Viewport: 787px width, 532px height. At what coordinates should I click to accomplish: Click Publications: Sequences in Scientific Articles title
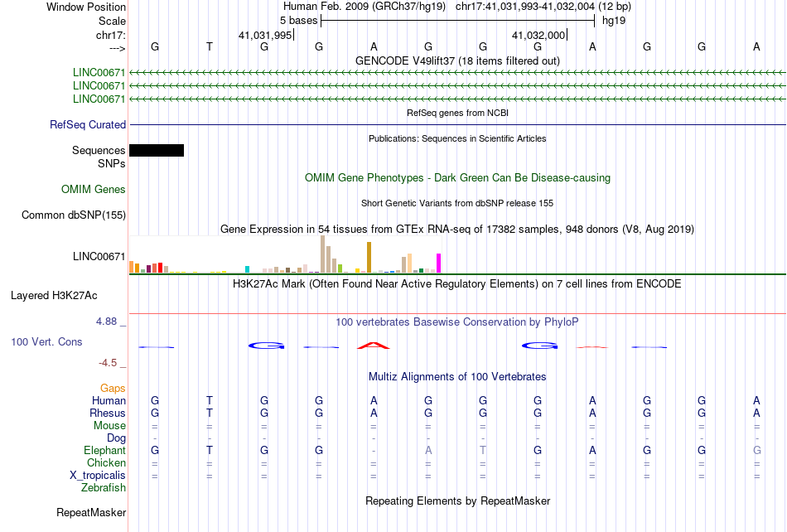(x=457, y=138)
